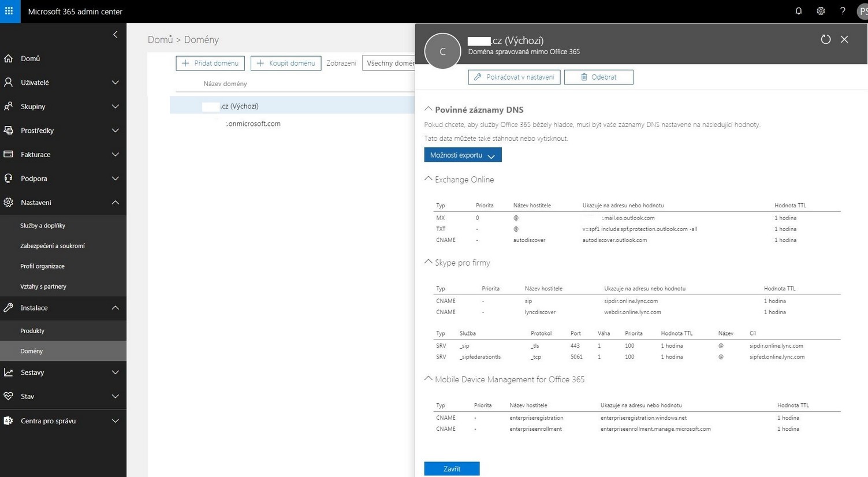Click the Uživatelé person icon

point(9,83)
